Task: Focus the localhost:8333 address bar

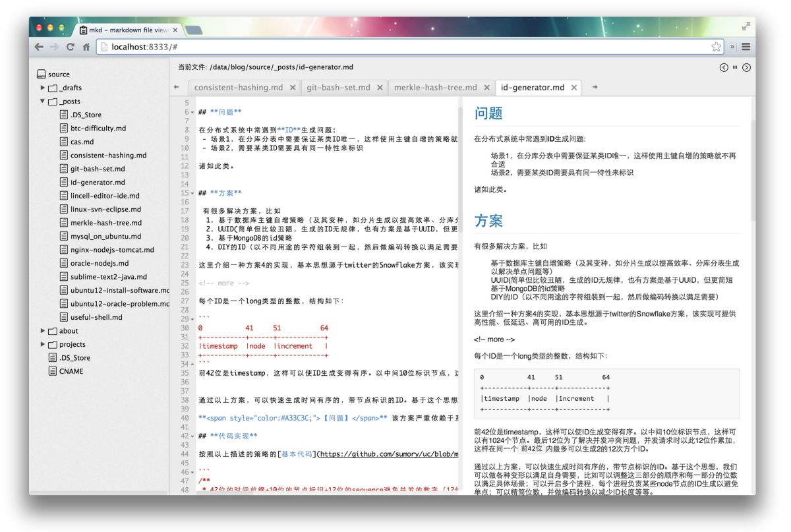Action: [410, 47]
